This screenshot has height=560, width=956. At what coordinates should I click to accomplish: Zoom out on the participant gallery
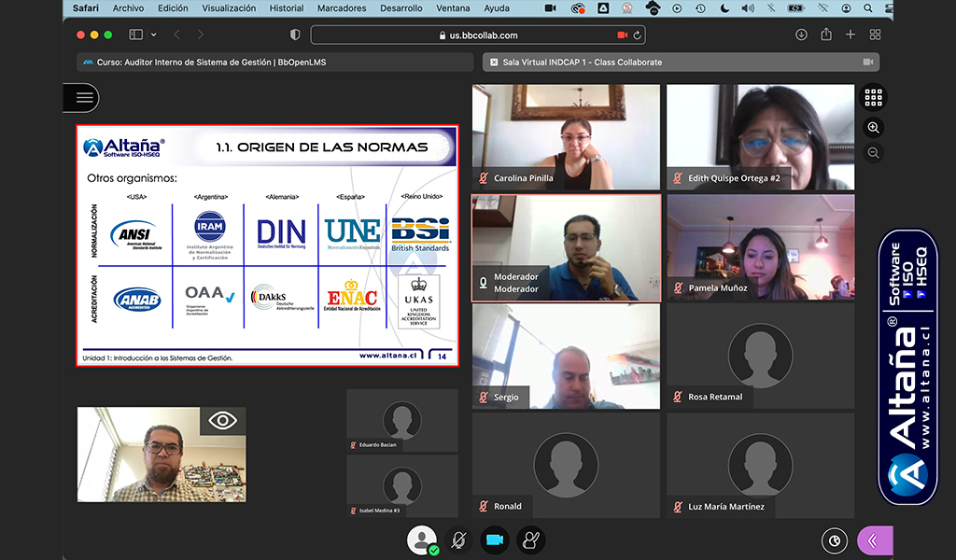point(873,153)
